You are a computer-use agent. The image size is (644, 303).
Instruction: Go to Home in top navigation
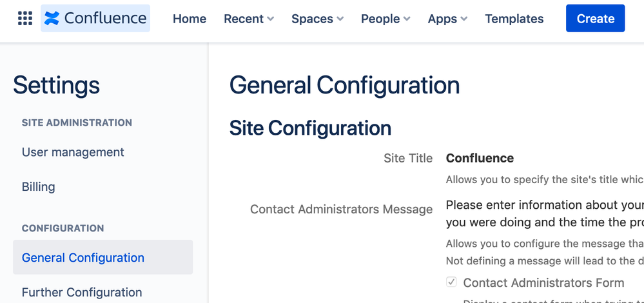pyautogui.click(x=190, y=19)
